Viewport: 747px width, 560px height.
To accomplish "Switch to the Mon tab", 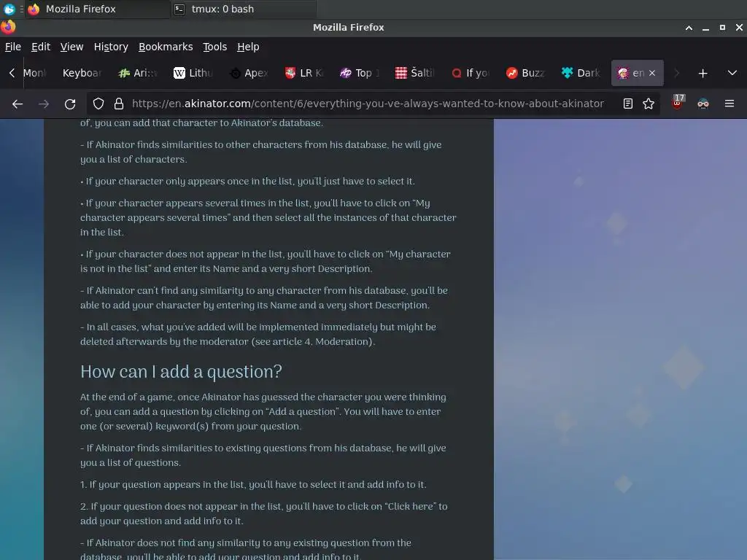I will 36,73.
